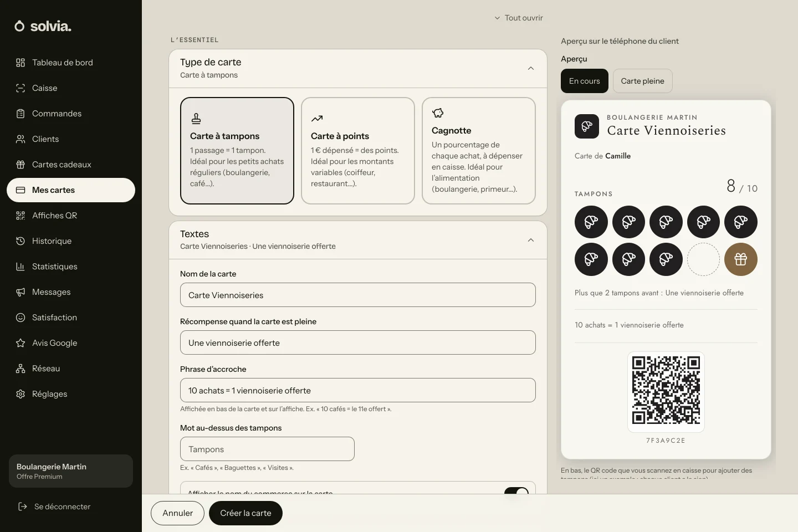Click the Réglages gear icon
Image resolution: width=798 pixels, height=532 pixels.
pyautogui.click(x=21, y=394)
